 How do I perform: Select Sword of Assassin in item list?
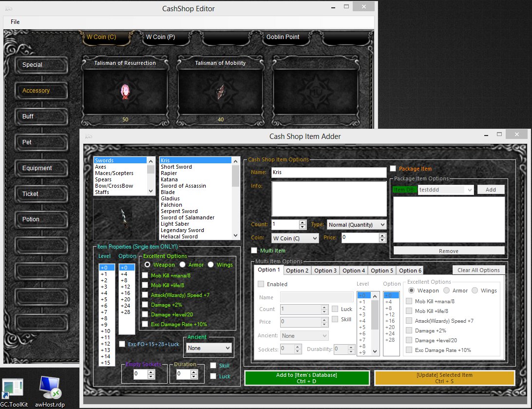(x=195, y=186)
